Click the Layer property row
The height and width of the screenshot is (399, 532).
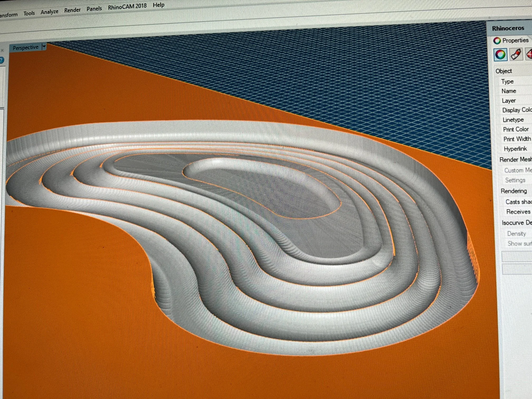[x=509, y=101]
